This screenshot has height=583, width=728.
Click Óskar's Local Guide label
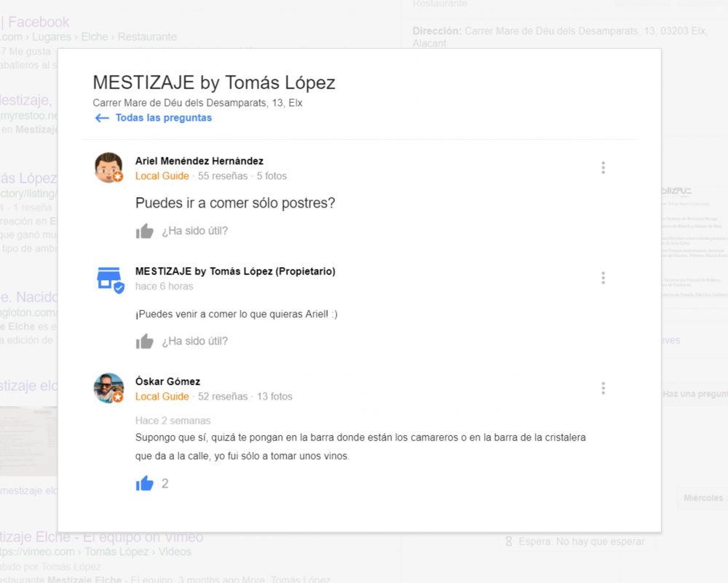point(162,397)
